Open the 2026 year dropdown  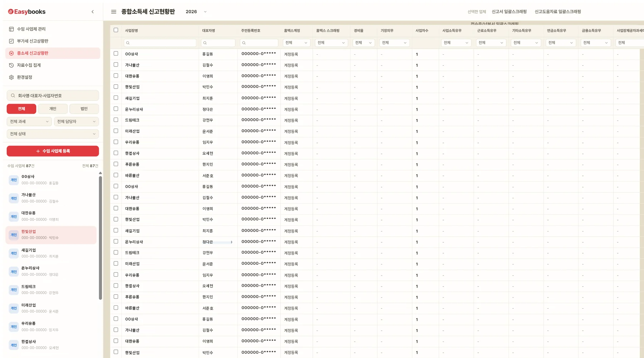[x=196, y=12]
